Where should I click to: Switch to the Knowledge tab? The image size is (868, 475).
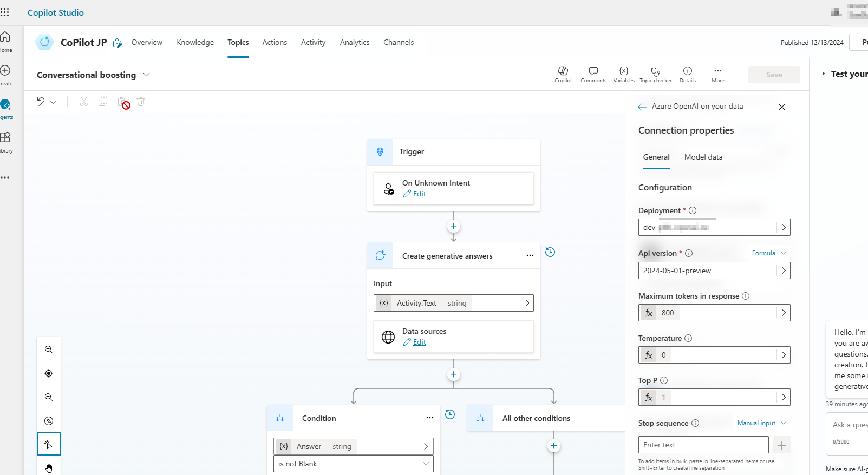pos(195,42)
